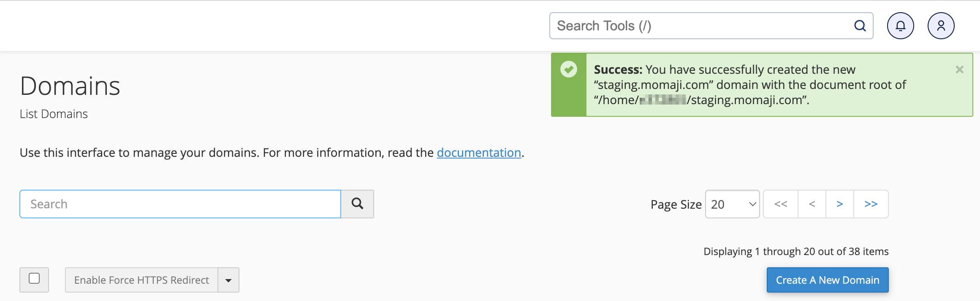Image resolution: width=980 pixels, height=301 pixels.
Task: Click Create A New Domain button
Action: (x=827, y=280)
